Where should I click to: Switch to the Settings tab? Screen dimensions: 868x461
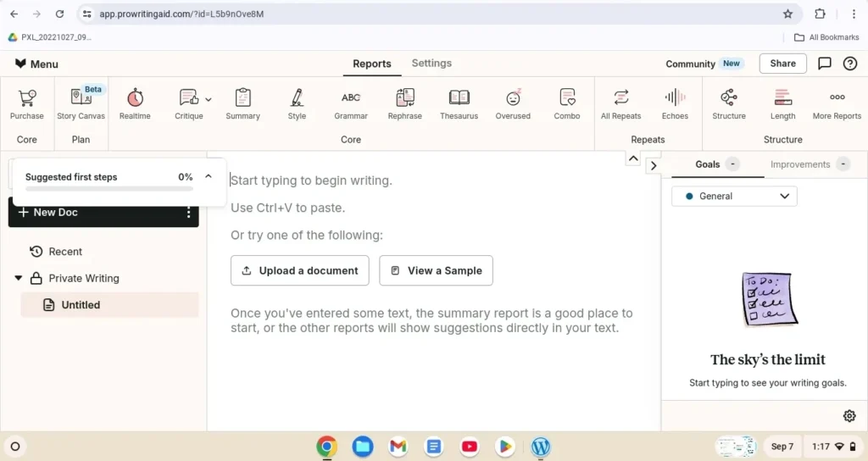point(431,63)
